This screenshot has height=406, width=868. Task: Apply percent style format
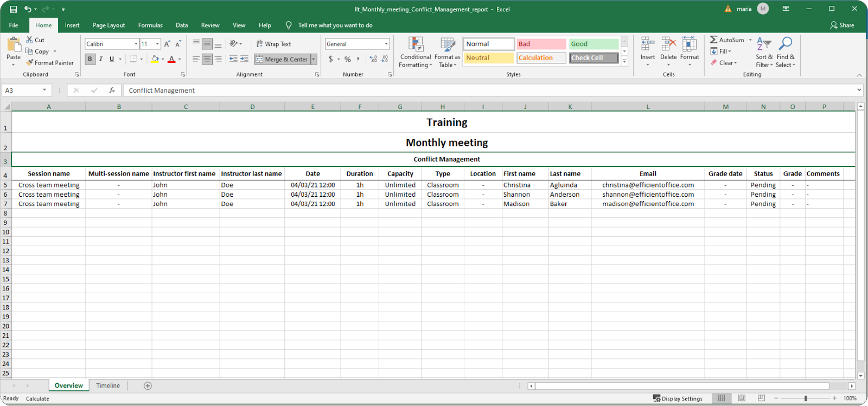(348, 59)
